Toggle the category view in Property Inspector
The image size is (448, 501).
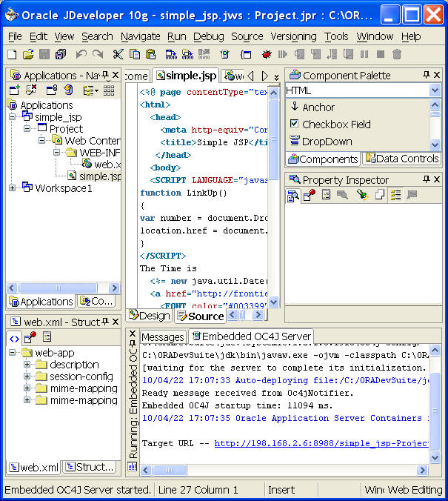pyautogui.click(x=395, y=195)
